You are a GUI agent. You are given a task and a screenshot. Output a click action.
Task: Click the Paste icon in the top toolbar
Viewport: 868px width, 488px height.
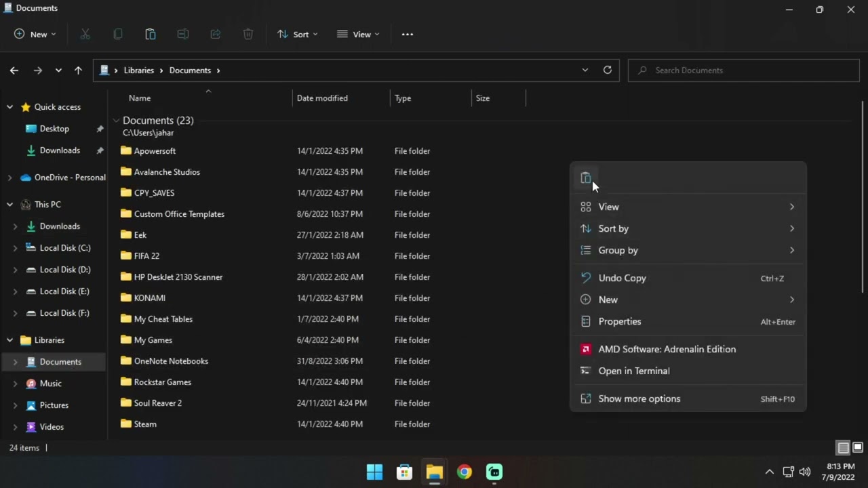[x=151, y=34]
